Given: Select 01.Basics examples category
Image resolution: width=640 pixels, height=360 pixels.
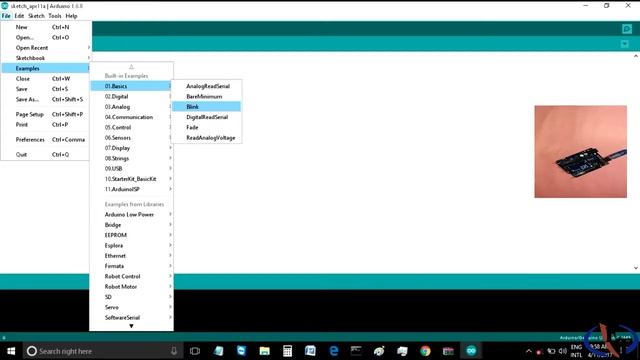Looking at the screenshot, I should coord(131,86).
